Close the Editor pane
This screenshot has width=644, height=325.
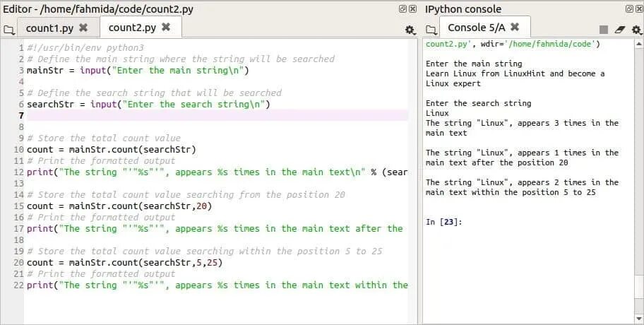pyautogui.click(x=412, y=8)
